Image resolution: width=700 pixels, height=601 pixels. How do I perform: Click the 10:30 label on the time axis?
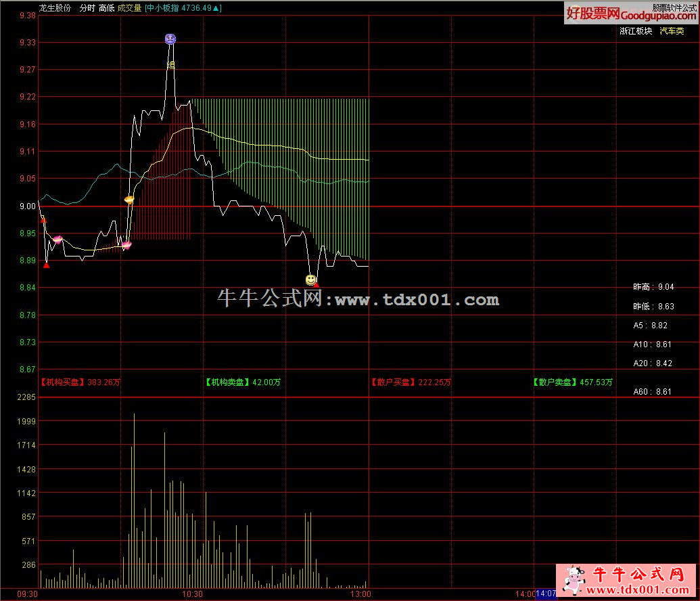[192, 594]
